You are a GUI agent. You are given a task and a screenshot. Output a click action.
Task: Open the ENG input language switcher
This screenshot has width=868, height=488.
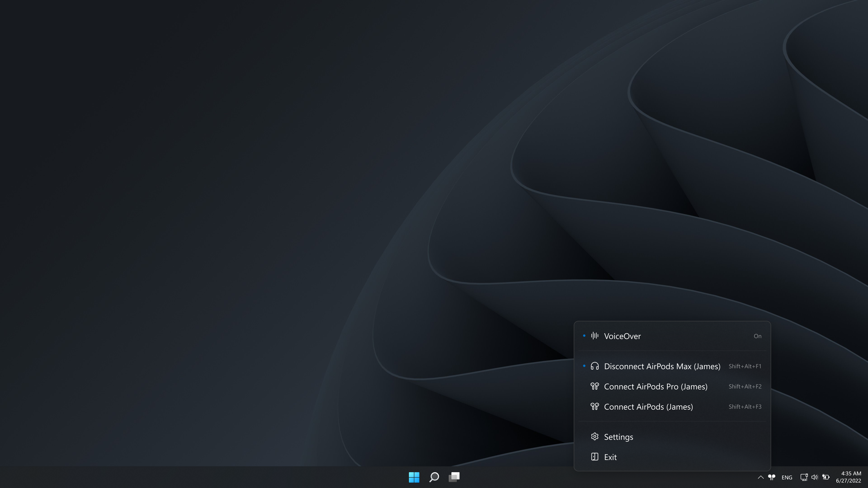787,477
